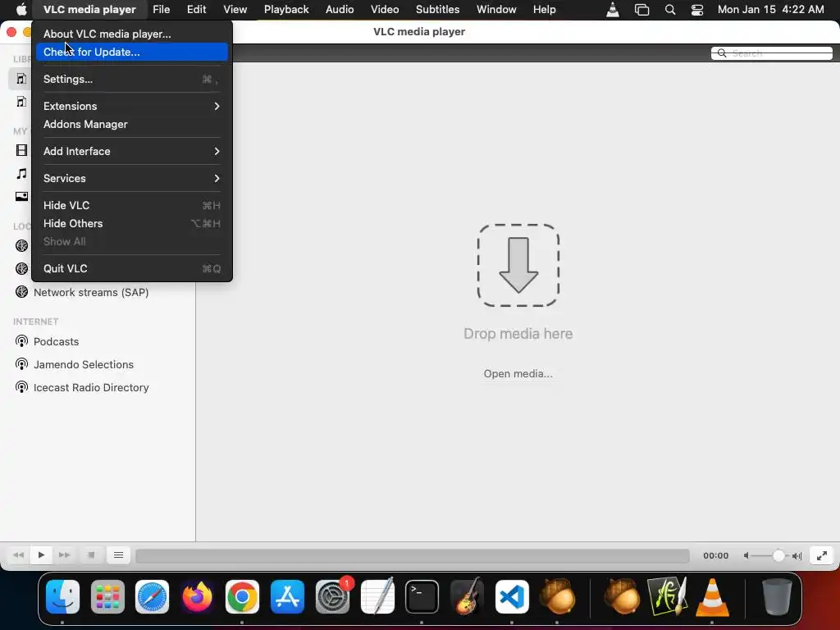Open the App Store from the dock
The height and width of the screenshot is (630, 840).
coord(287,596)
